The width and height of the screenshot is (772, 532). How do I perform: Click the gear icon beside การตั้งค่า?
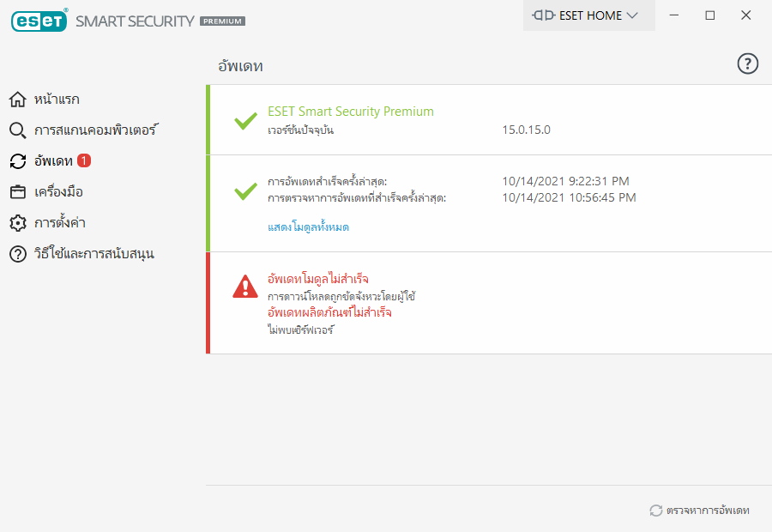(x=18, y=222)
